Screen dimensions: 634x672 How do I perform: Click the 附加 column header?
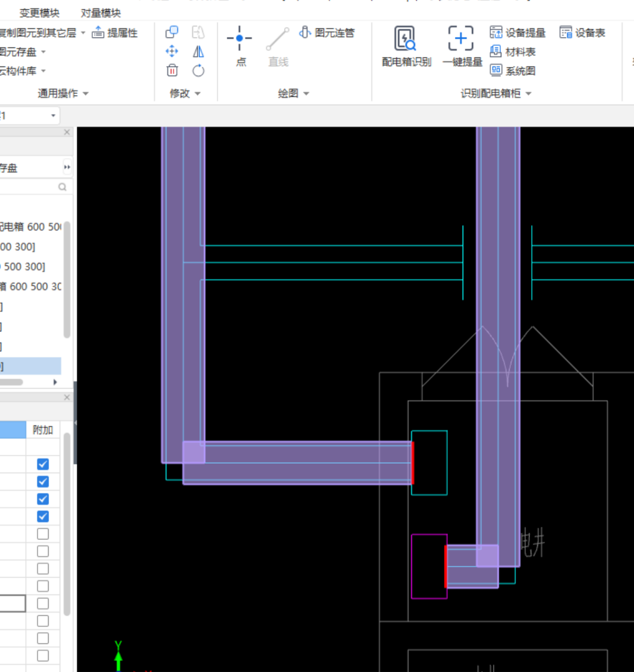[x=43, y=430]
